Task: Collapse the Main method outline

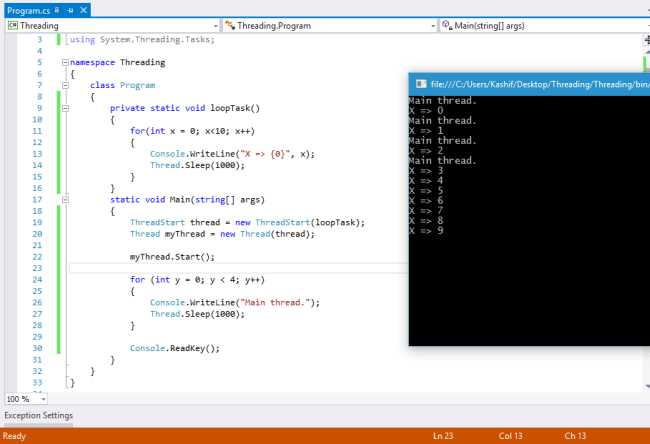Action: coord(65,199)
